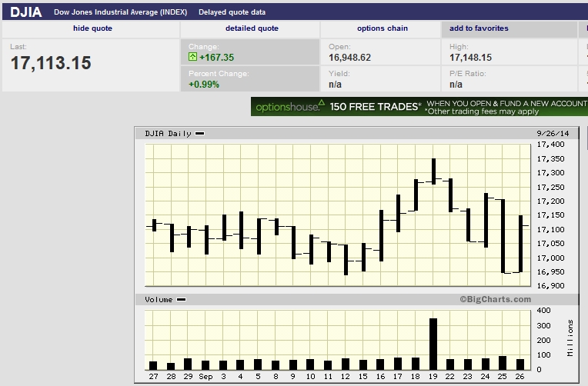588x386 pixels.
Task: Click the green up-arrow change icon
Action: 193,58
